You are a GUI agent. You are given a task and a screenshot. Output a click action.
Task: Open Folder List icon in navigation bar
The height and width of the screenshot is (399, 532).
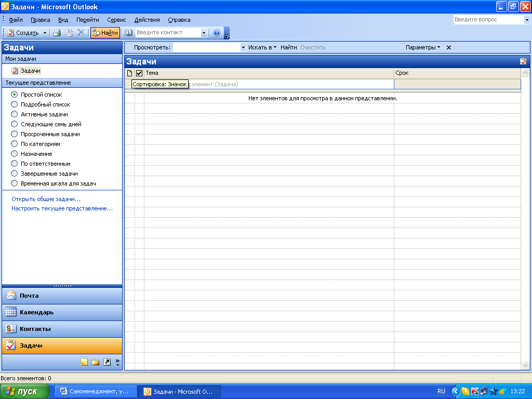tap(96, 362)
